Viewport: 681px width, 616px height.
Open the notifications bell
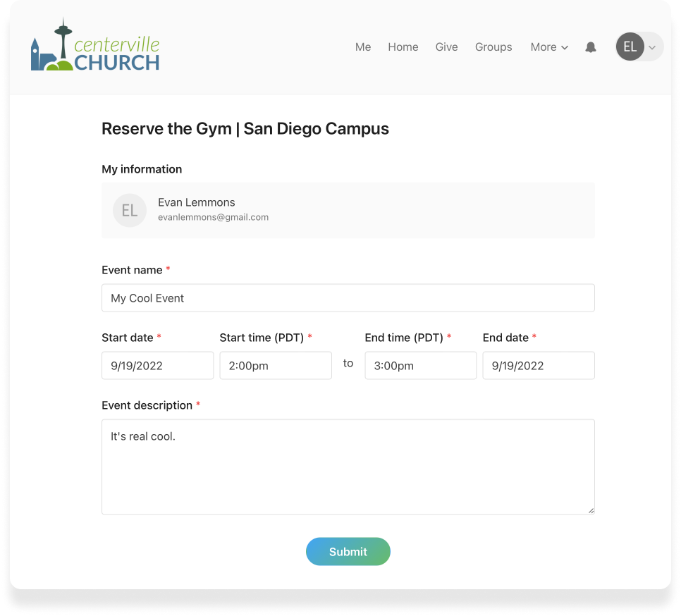coord(591,47)
